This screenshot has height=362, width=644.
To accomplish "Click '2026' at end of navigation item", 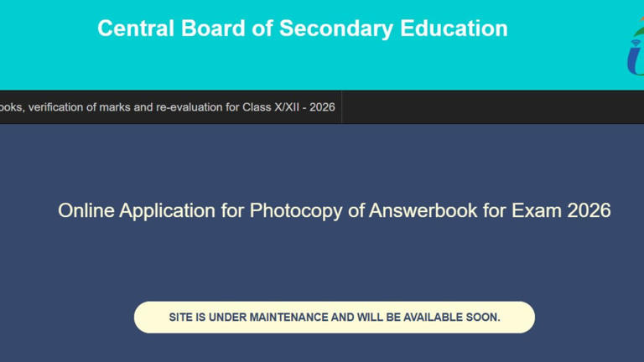I will [322, 107].
